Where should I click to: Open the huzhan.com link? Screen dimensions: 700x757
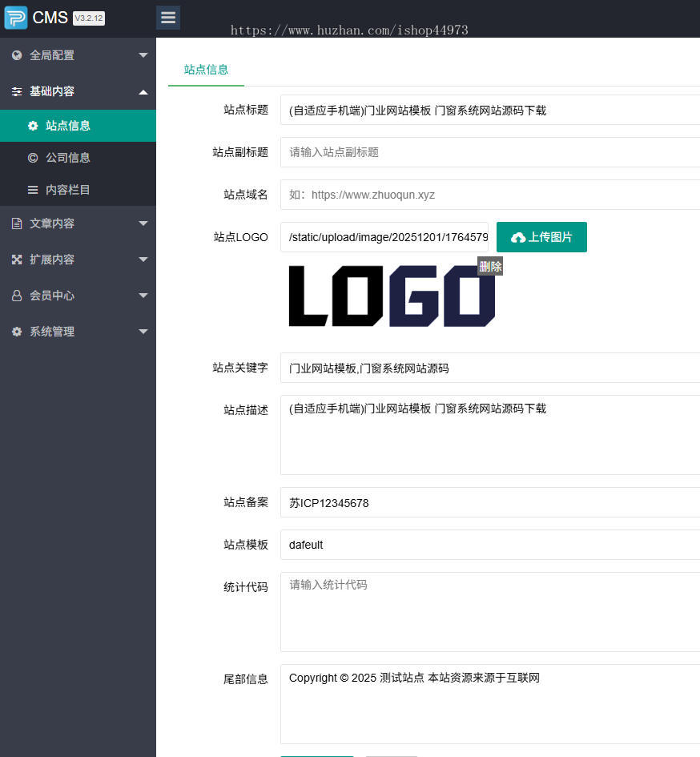click(349, 30)
